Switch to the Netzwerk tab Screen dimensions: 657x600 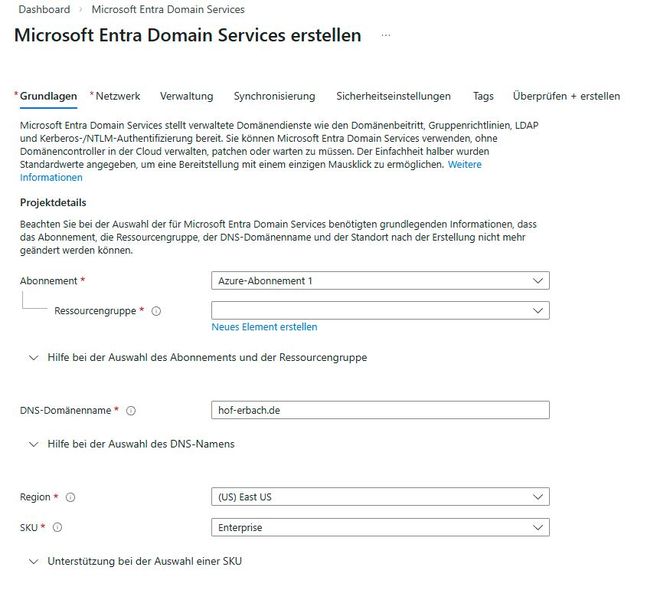pos(118,96)
